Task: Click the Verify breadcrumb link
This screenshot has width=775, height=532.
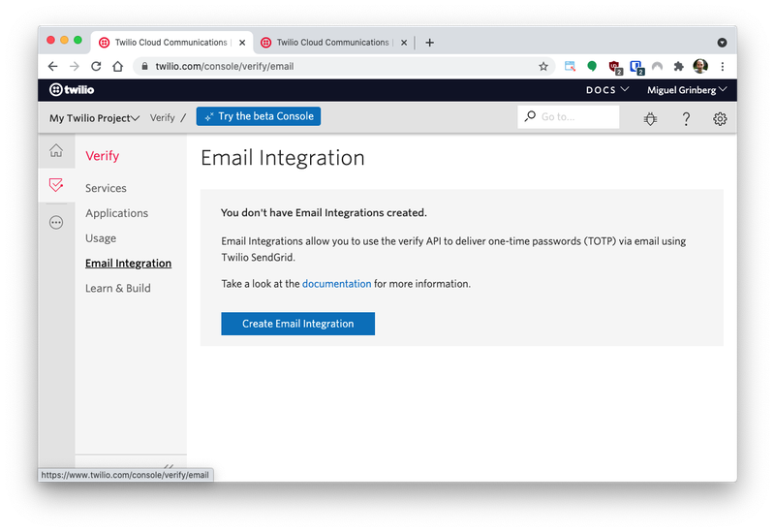Action: tap(163, 117)
